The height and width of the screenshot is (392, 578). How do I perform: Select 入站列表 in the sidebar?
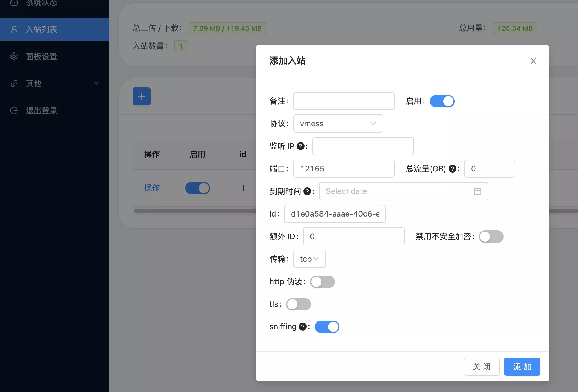(55, 29)
